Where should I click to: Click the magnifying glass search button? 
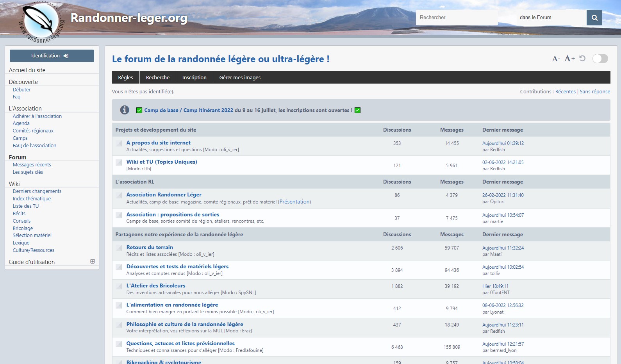pos(594,18)
